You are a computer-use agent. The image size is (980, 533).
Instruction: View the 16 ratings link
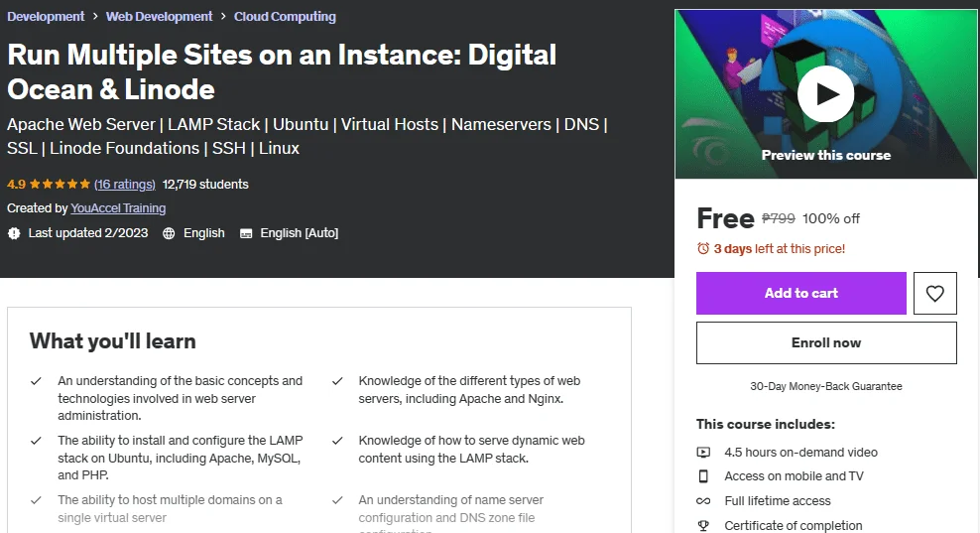(x=125, y=184)
